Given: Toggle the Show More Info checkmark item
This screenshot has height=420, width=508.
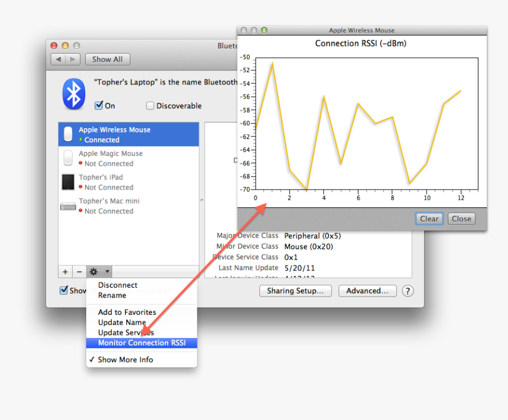Looking at the screenshot, I should [x=142, y=360].
